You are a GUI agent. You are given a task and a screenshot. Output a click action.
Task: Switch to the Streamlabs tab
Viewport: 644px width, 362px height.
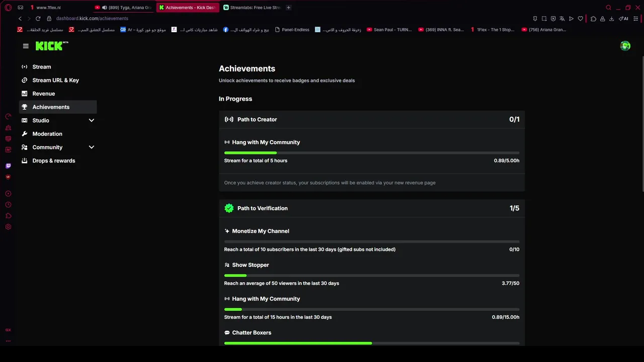(x=252, y=8)
